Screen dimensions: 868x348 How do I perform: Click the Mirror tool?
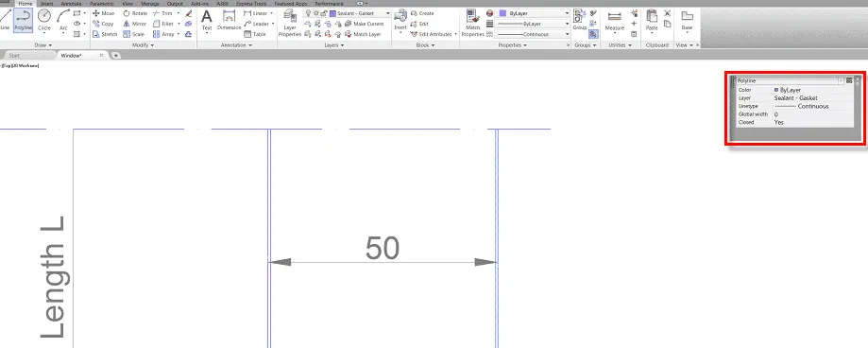pyautogui.click(x=134, y=24)
